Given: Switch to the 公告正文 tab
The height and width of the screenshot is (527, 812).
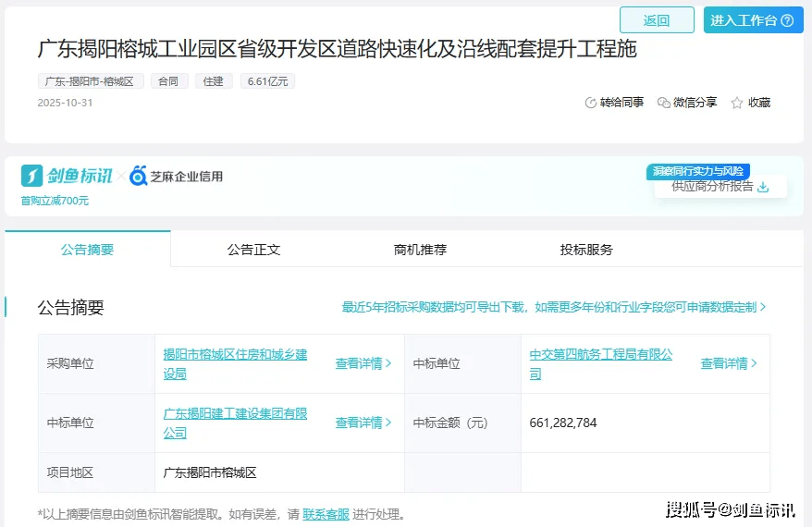Looking at the screenshot, I should [x=253, y=250].
